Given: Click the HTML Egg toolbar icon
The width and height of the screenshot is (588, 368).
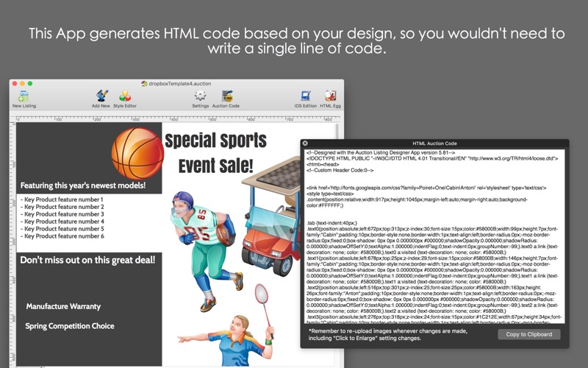Looking at the screenshot, I should [x=330, y=99].
